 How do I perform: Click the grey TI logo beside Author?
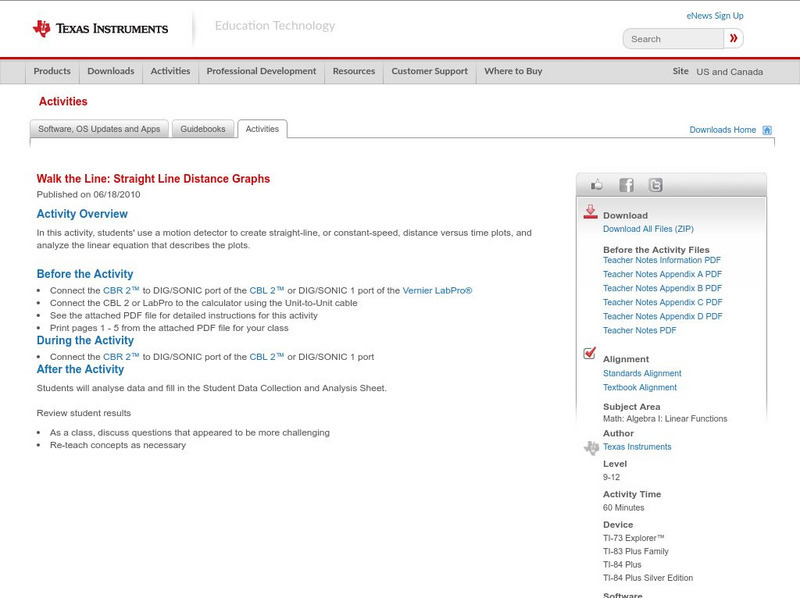[591, 447]
